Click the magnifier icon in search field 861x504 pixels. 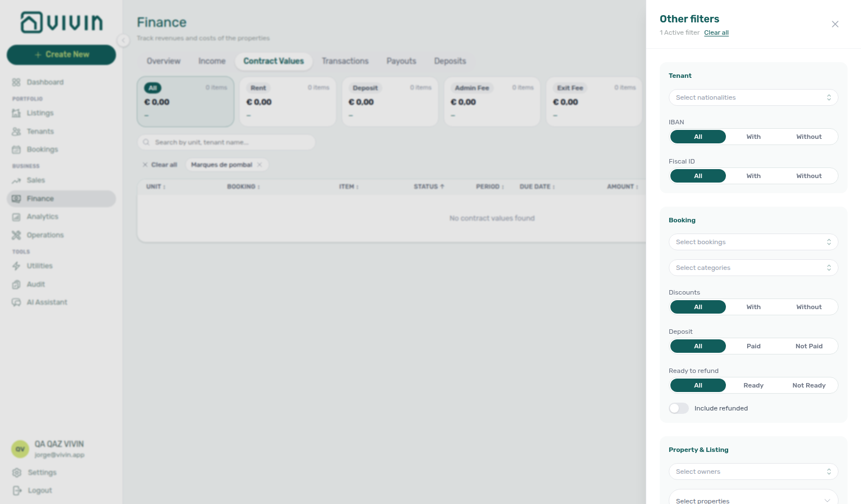(x=146, y=142)
